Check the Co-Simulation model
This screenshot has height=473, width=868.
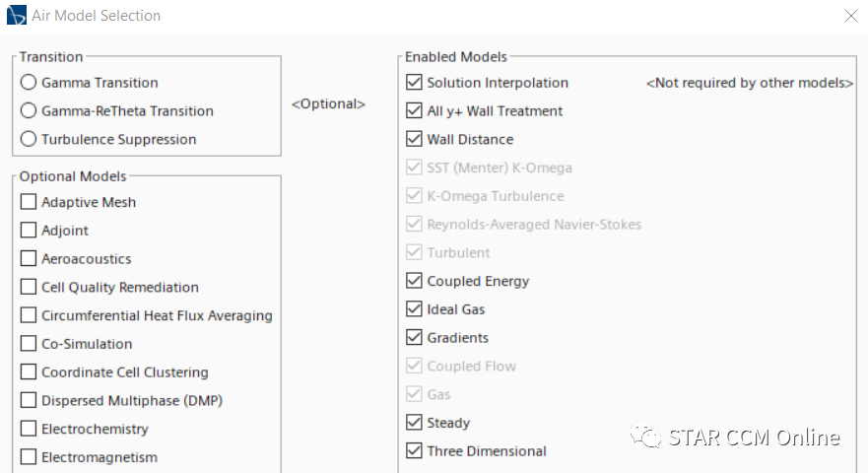(x=29, y=344)
